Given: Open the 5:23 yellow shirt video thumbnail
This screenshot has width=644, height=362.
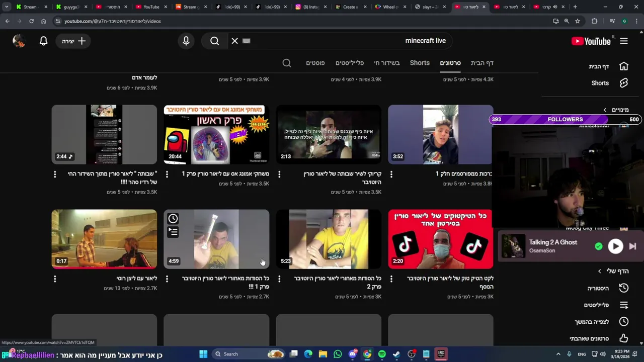Looking at the screenshot, I should [x=329, y=239].
